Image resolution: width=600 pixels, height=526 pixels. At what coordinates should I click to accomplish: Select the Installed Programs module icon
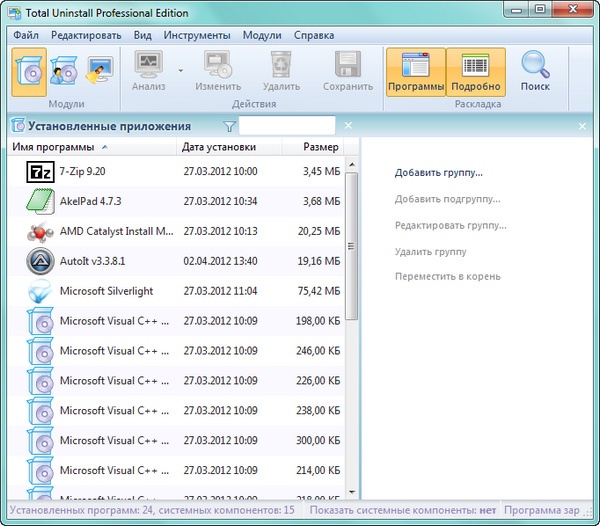[x=29, y=71]
